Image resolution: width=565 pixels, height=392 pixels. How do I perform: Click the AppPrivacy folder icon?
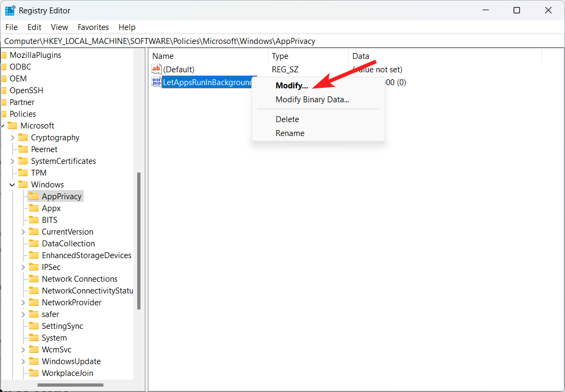pyautogui.click(x=34, y=197)
